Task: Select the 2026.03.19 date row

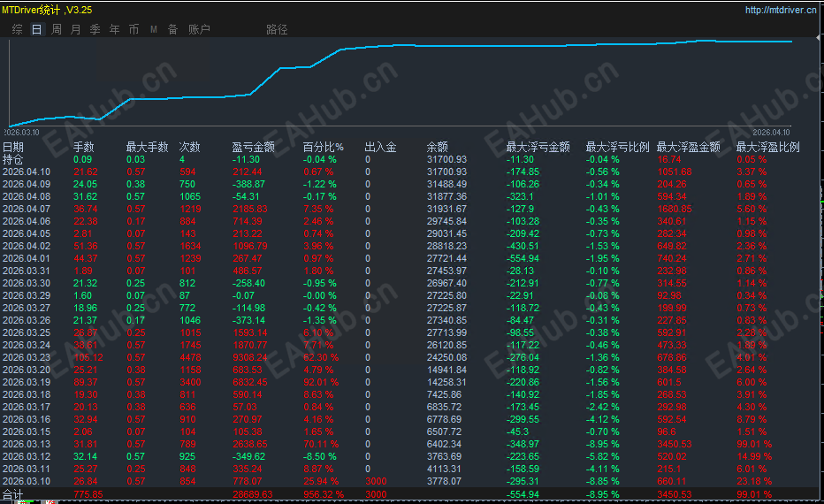Action: click(27, 382)
